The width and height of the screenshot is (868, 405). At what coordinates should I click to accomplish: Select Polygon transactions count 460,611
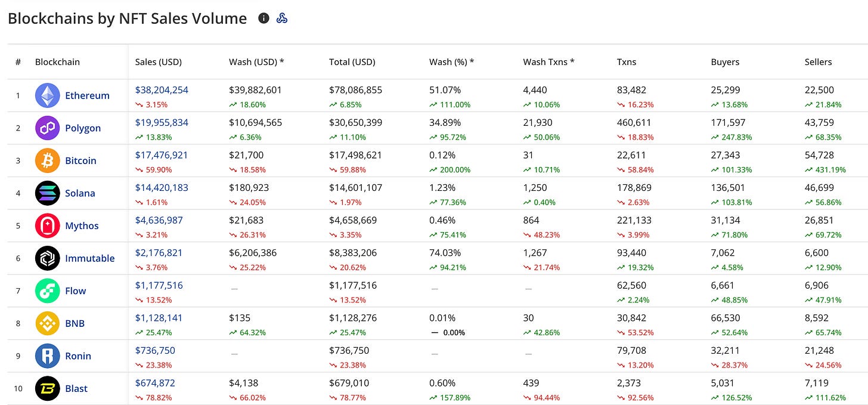pos(634,122)
